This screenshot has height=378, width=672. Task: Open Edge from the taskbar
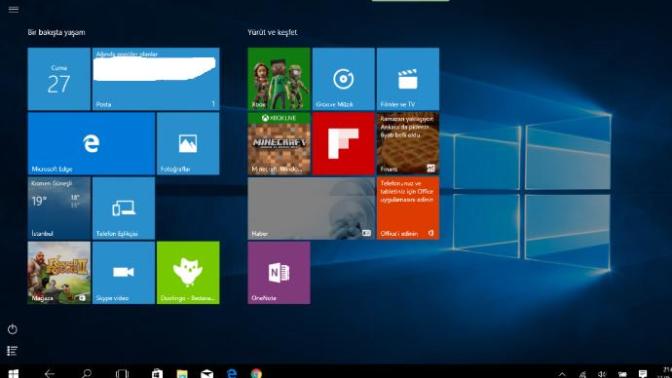coord(232,373)
